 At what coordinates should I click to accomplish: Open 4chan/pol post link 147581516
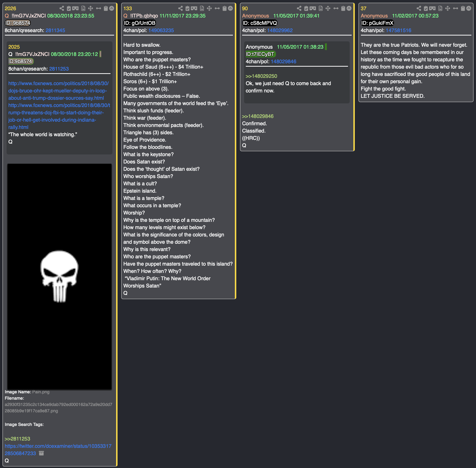(x=399, y=30)
